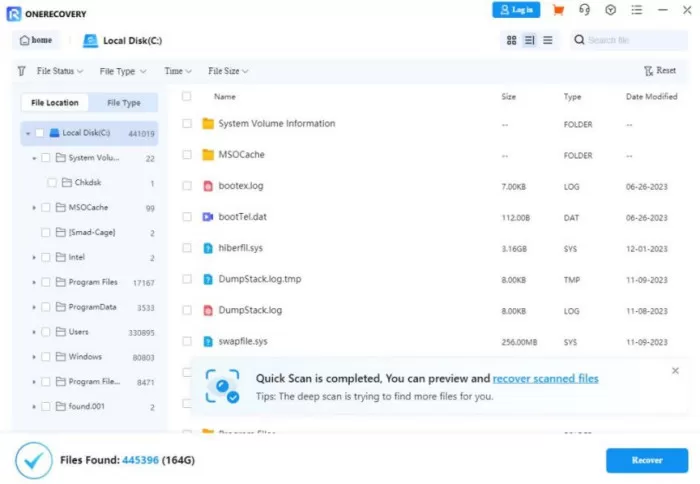Click the Type column header
Image resolution: width=700 pixels, height=484 pixels.
tap(572, 96)
